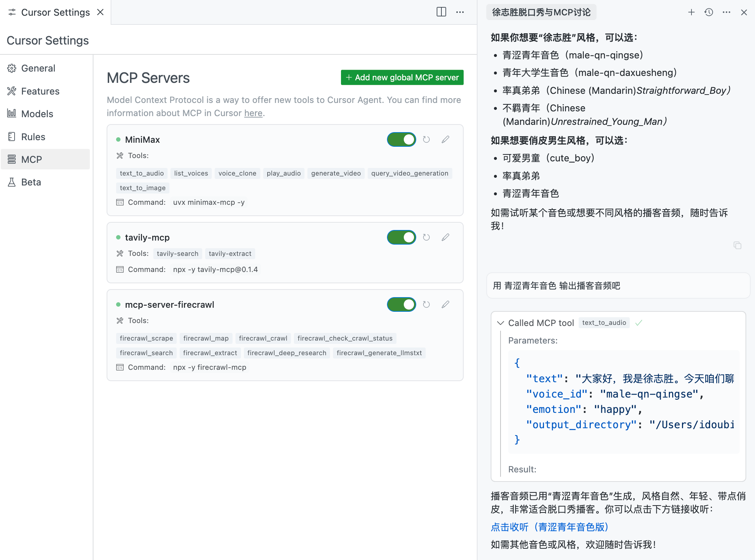755x560 pixels.
Task: Click the text_to_audio tool chip in MiniMax
Action: (x=142, y=173)
